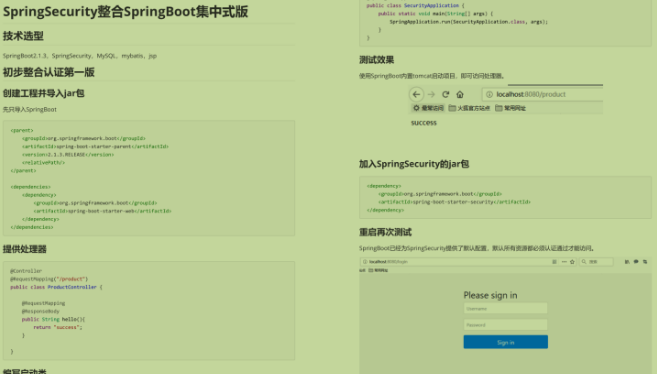Open the page actions three-dot menu
Viewport: 657px width, 374px height.
(564, 262)
